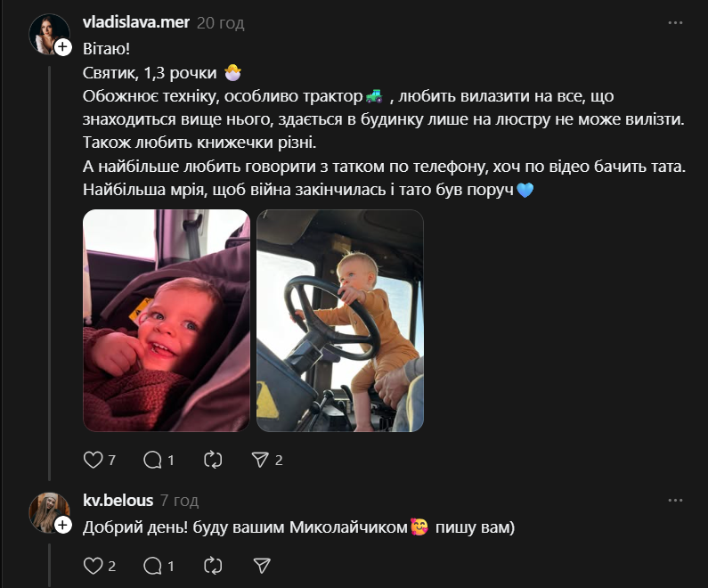The height and width of the screenshot is (588, 708).
Task: Open photo of child at tractor wheel
Action: (x=340, y=320)
